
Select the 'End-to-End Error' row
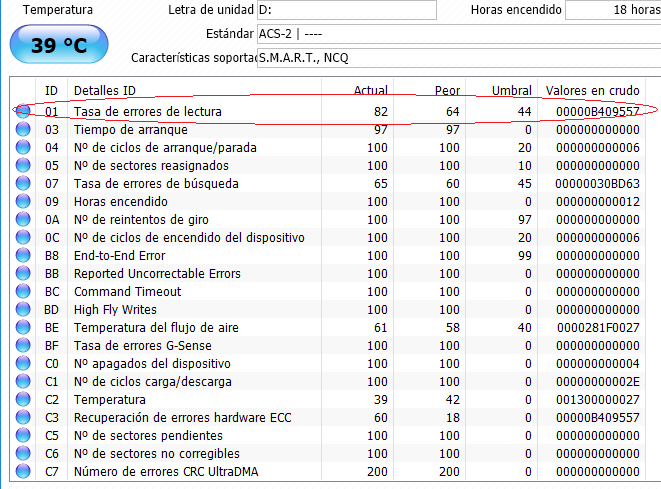click(x=327, y=255)
